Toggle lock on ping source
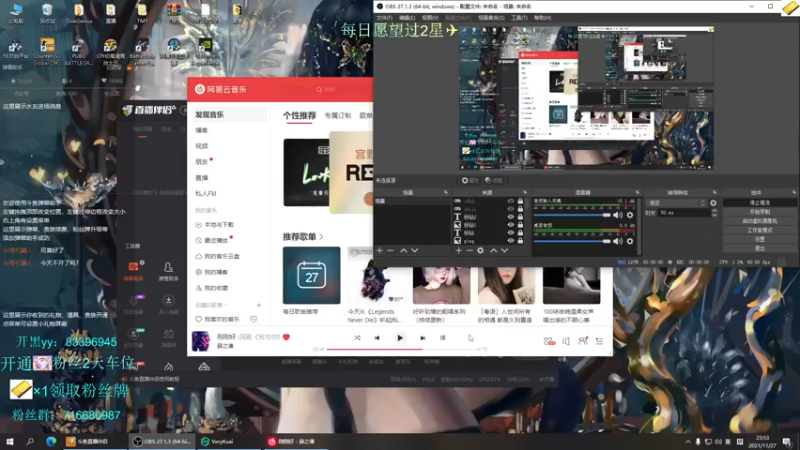 click(x=520, y=240)
